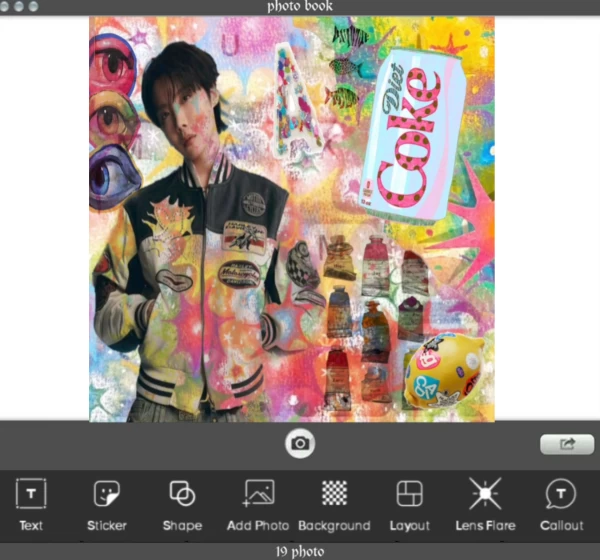Click the collage photo on the canvas
600x560 pixels.
292,219
